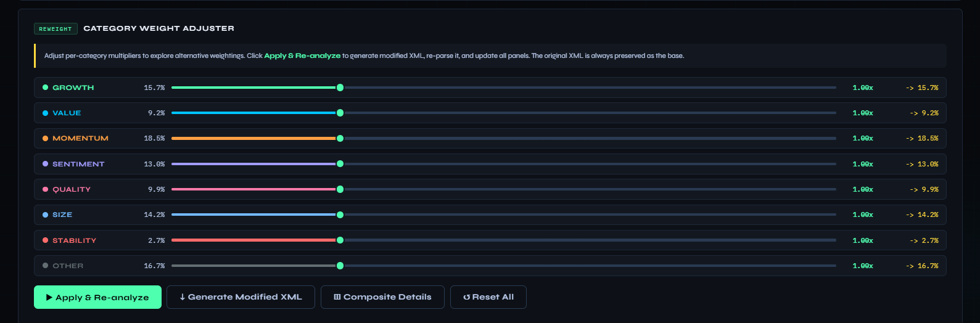Click the Quality category label
This screenshot has height=323, width=980.
(x=72, y=189)
